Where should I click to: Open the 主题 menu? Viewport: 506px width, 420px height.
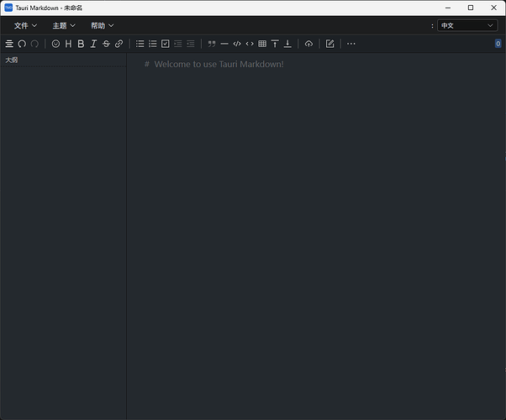(64, 25)
